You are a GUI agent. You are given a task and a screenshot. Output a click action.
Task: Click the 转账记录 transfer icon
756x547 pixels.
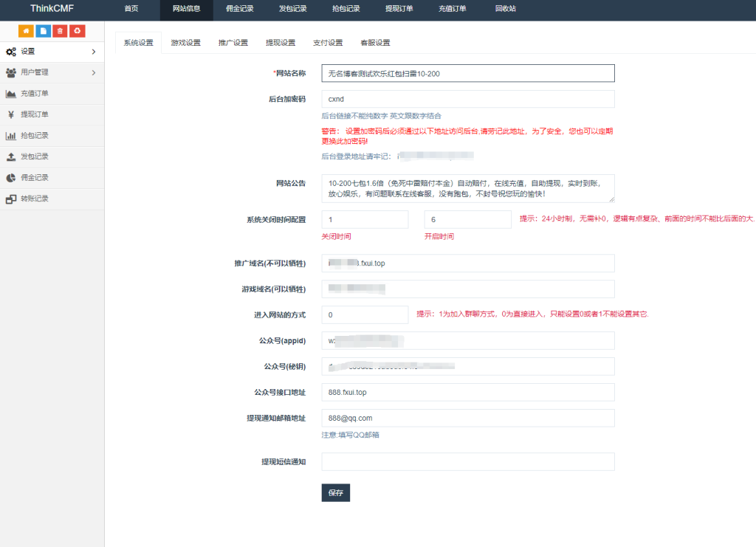10,197
